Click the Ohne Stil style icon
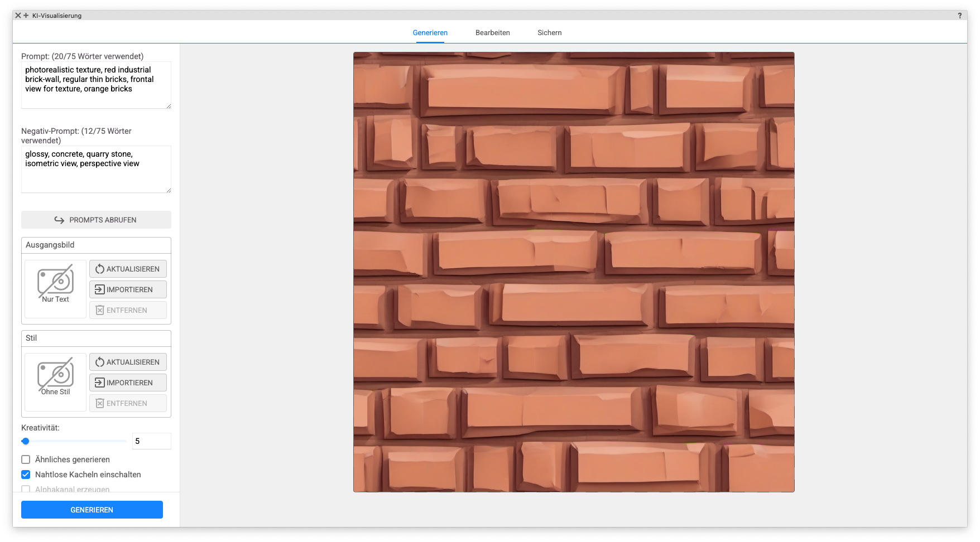This screenshot has height=542, width=980. click(55, 375)
